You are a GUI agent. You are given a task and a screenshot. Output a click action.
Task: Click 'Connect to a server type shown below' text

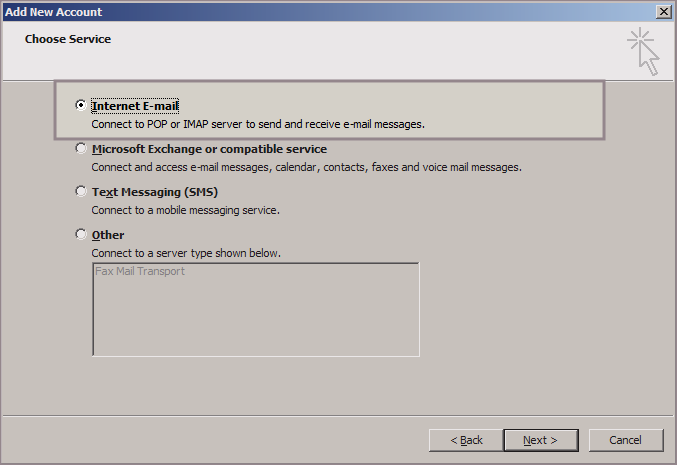click(x=186, y=253)
